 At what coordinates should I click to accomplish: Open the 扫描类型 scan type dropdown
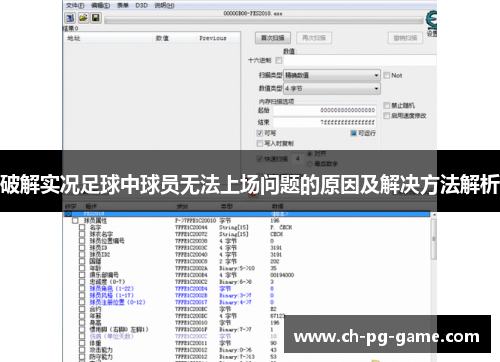[x=332, y=75]
